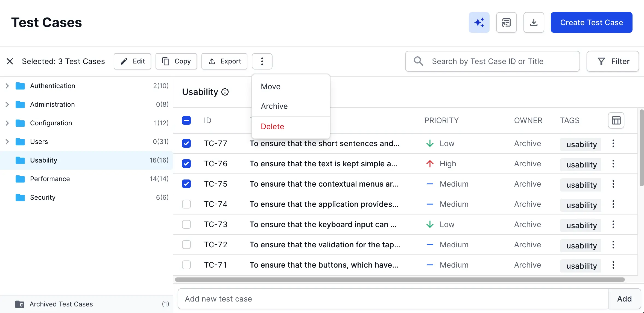Open the quick import list icon
Screen dimensions: 644x313
[506, 22]
